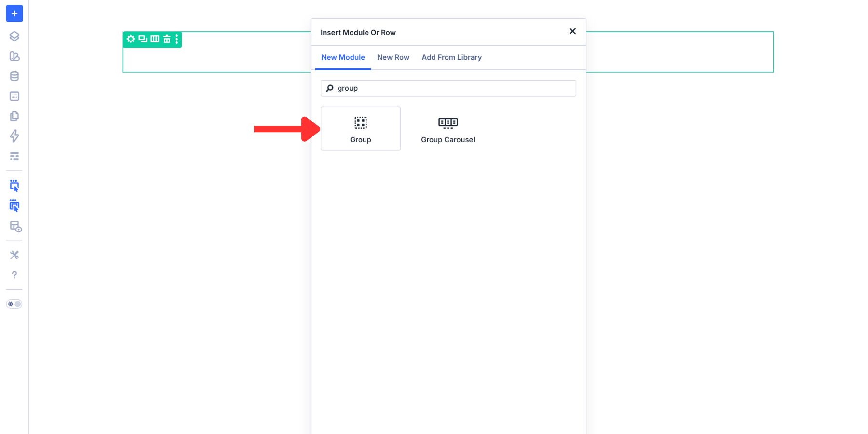The image size is (868, 434).
Task: Insert the Group module
Action: [361, 129]
